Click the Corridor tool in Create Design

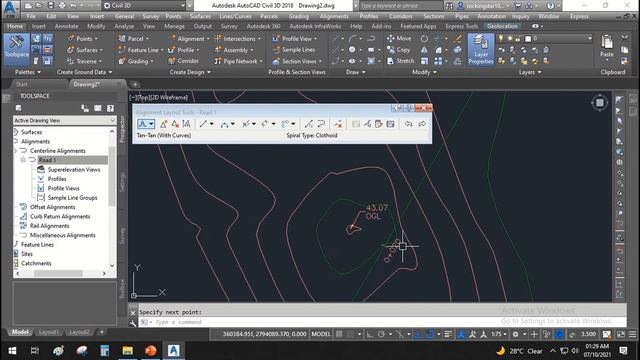click(183, 61)
